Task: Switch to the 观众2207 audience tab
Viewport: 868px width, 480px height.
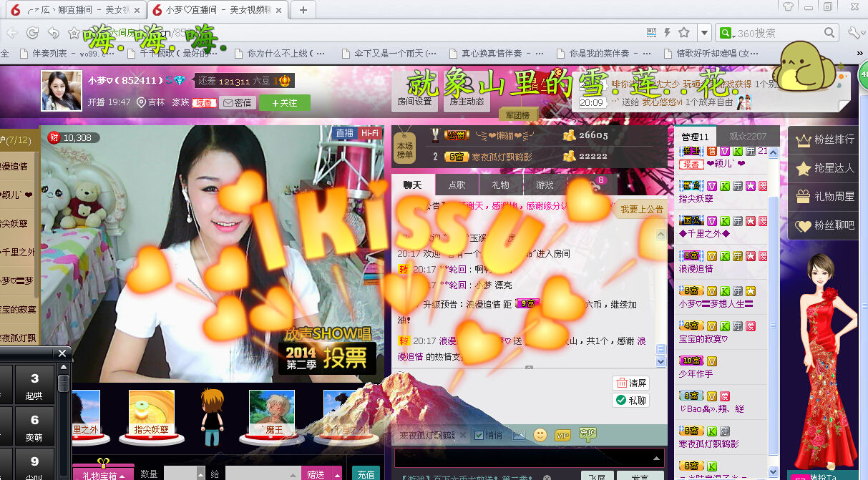Action: pyautogui.click(x=748, y=137)
